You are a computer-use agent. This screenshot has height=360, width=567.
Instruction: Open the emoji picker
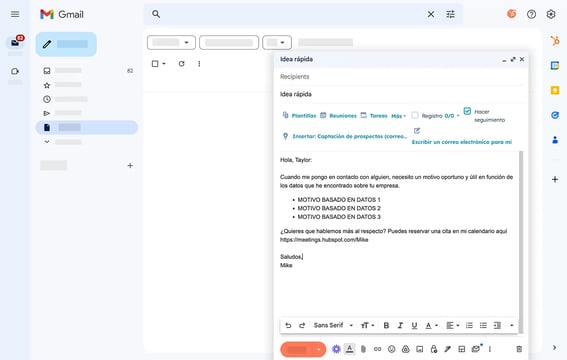pos(391,349)
